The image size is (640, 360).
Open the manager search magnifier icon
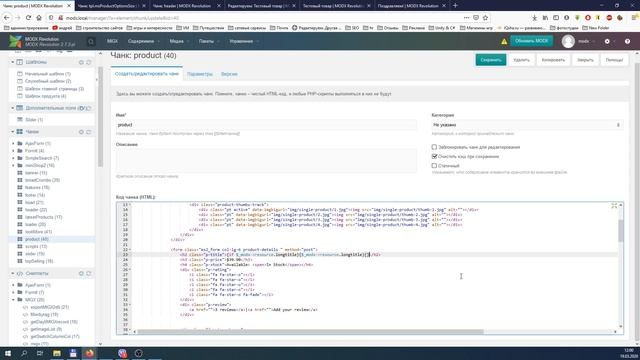pos(91,42)
